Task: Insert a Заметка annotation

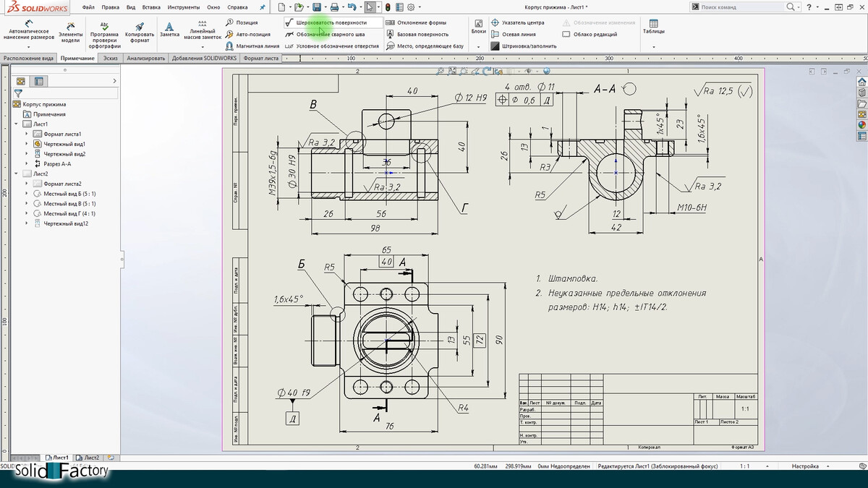Action: click(x=169, y=28)
